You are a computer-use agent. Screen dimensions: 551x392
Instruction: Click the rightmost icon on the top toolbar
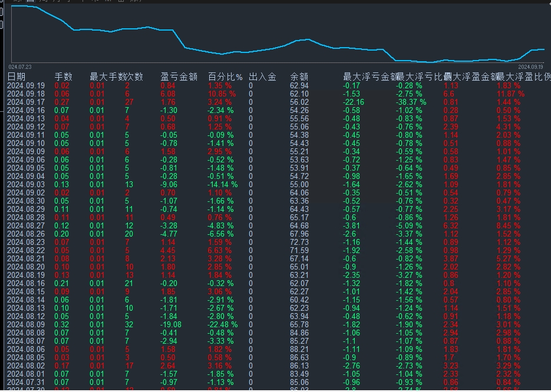[137, 2]
